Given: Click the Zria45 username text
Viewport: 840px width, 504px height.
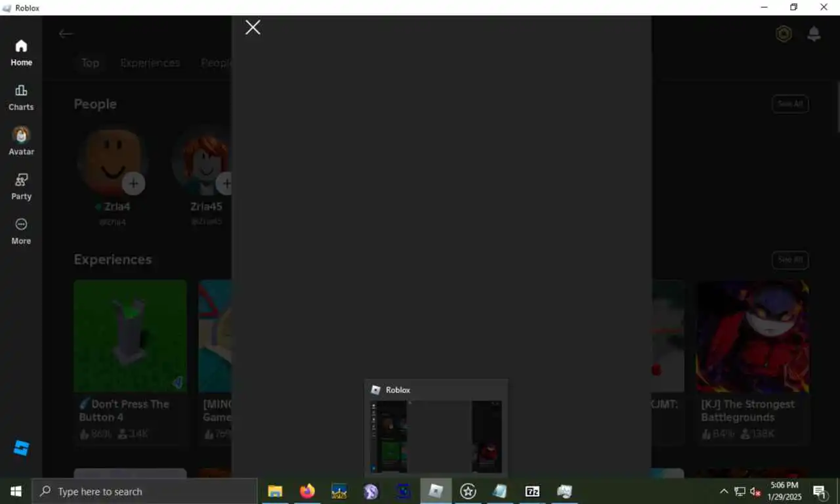Looking at the screenshot, I should coord(206,207).
